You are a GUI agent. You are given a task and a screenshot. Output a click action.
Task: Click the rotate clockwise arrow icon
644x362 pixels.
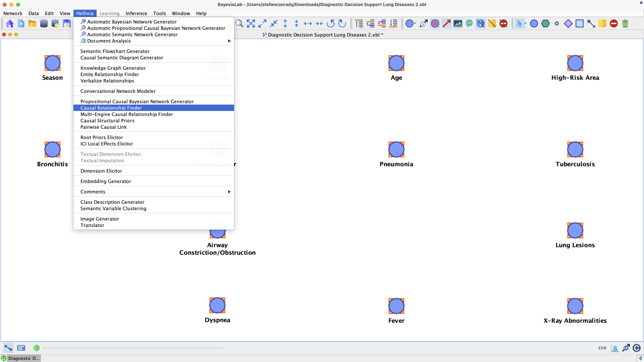tap(342, 24)
